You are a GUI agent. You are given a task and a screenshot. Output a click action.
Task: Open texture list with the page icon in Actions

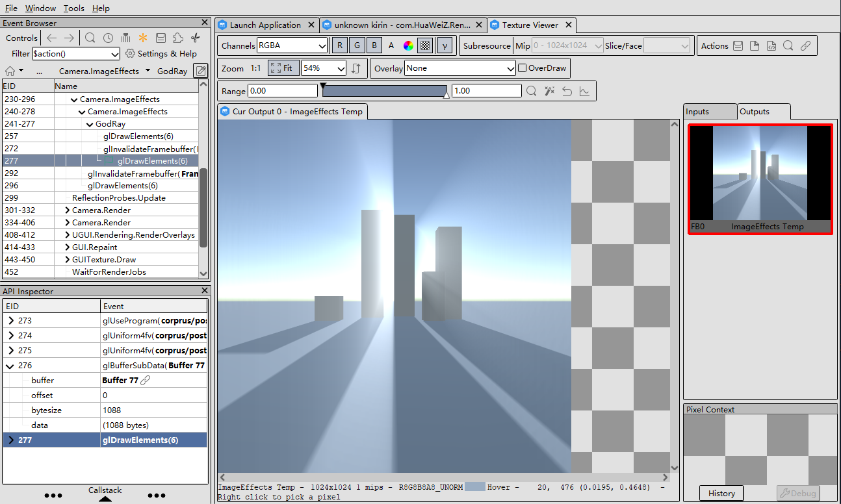pyautogui.click(x=755, y=46)
